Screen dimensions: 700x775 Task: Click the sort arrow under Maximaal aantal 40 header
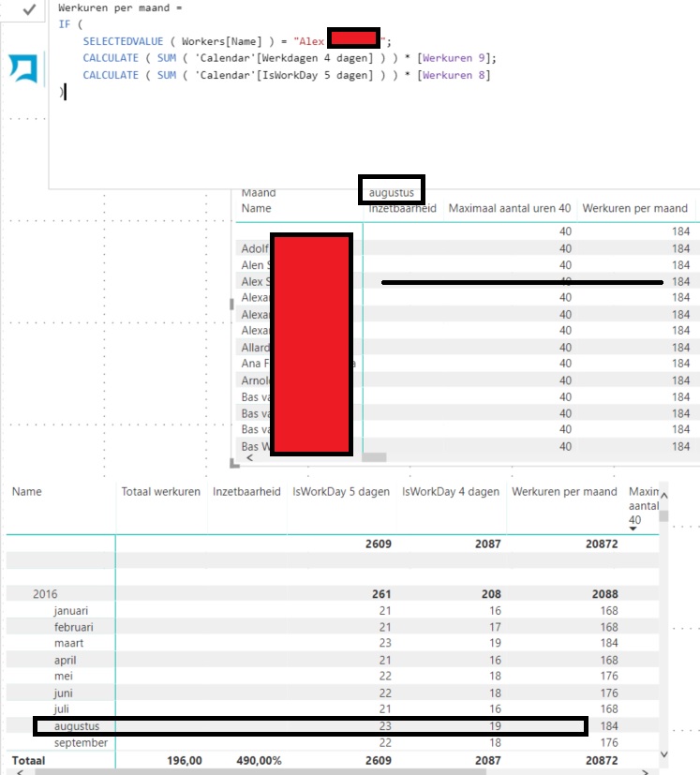pos(633,529)
